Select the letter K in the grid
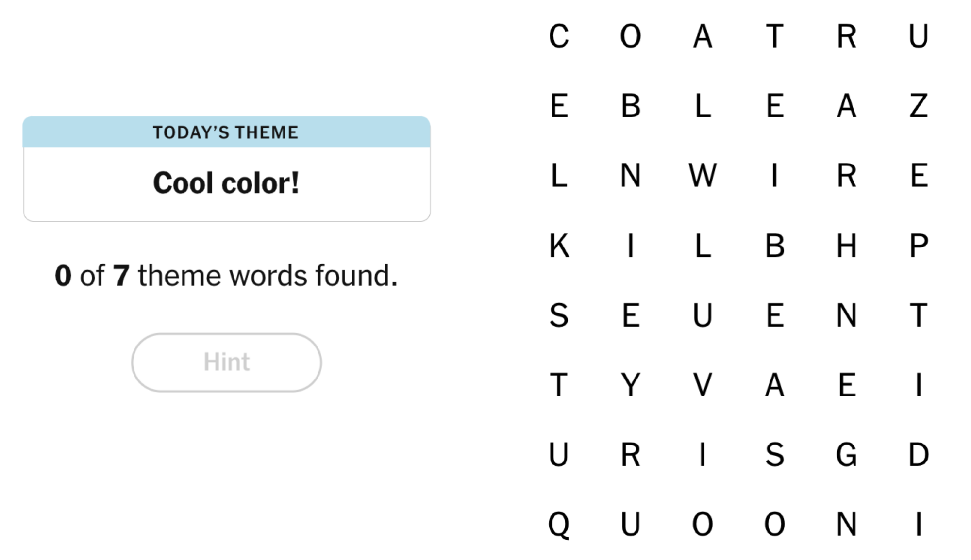The height and width of the screenshot is (560, 971). [x=559, y=247]
